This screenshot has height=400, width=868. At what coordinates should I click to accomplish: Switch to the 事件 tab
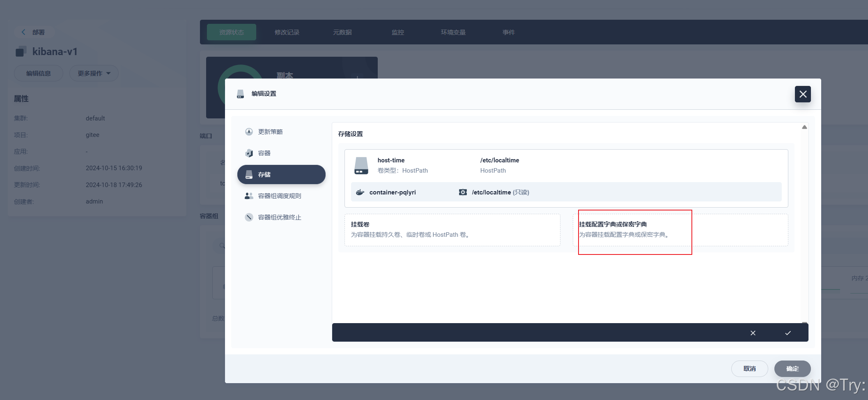click(x=509, y=32)
